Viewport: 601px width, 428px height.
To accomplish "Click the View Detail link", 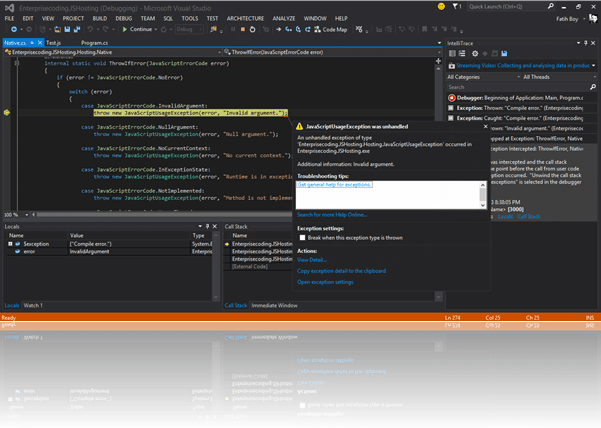I will pos(312,260).
